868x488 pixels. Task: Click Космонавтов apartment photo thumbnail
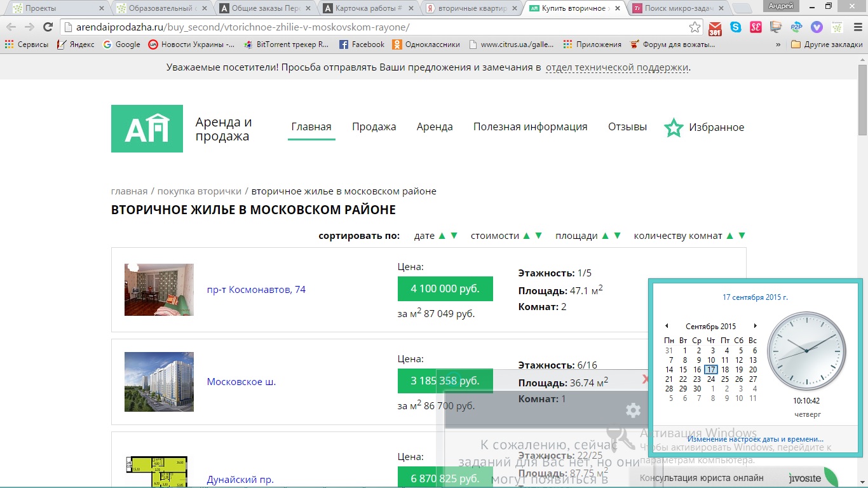click(159, 290)
